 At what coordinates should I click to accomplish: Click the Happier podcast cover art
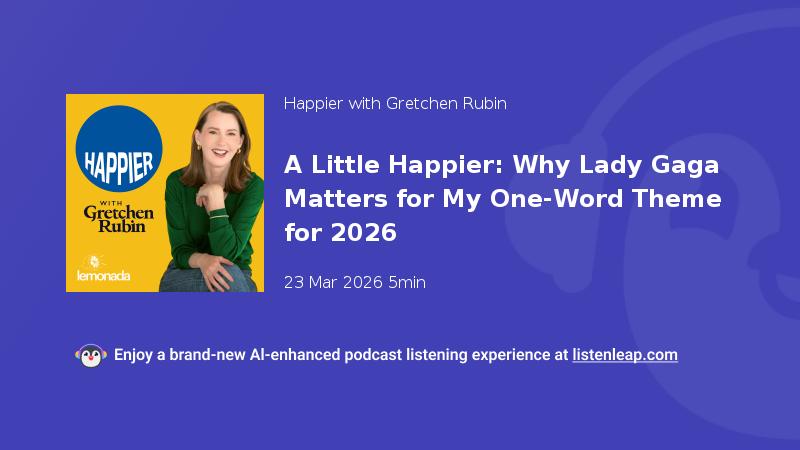(165, 193)
